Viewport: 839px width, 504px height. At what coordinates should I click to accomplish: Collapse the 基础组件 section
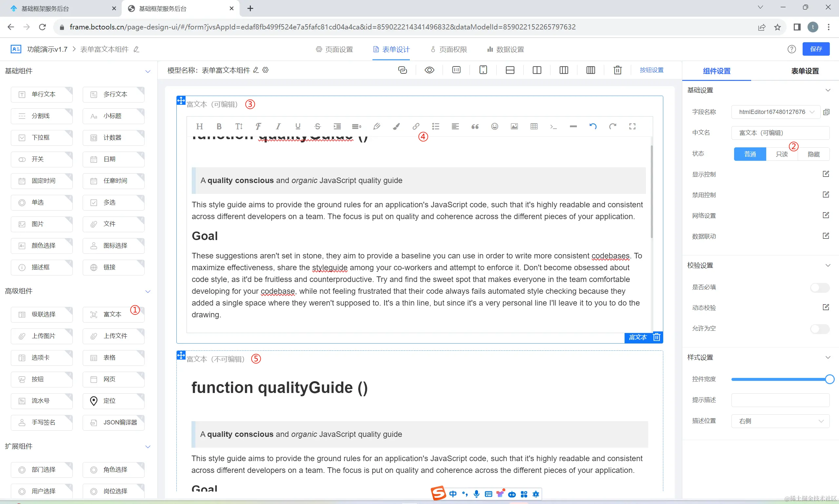[x=148, y=71]
